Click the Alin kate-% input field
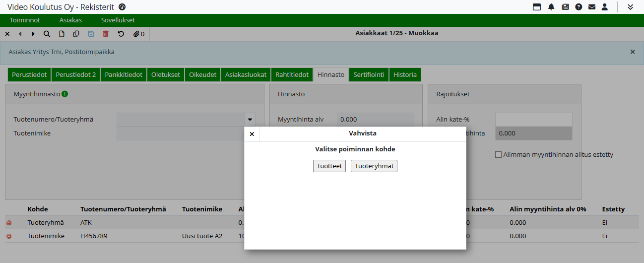Viewport: 644px width, 263px height. click(x=533, y=120)
